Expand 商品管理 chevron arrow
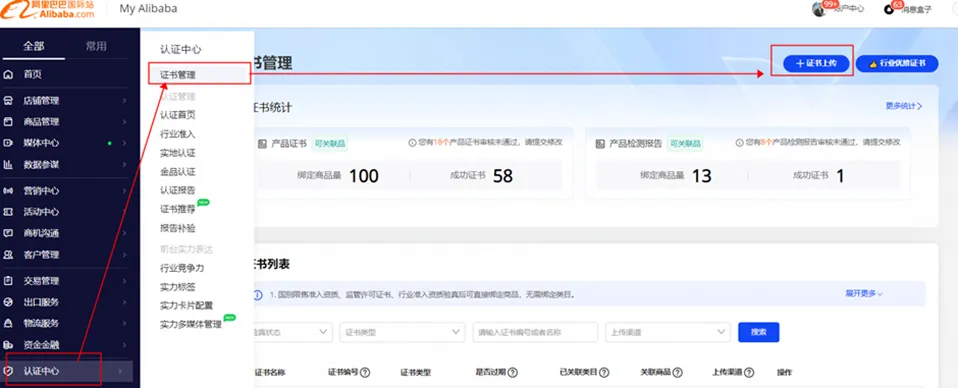The image size is (958, 388). tap(124, 122)
